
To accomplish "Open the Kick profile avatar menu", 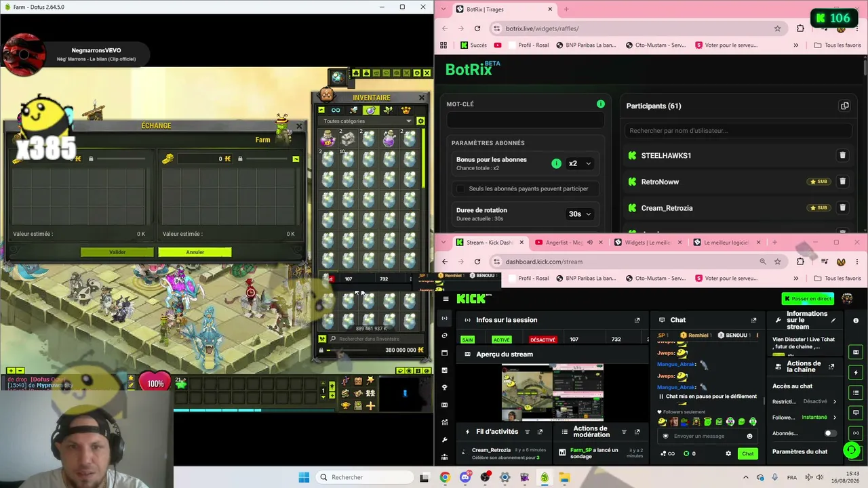I will click(x=847, y=298).
